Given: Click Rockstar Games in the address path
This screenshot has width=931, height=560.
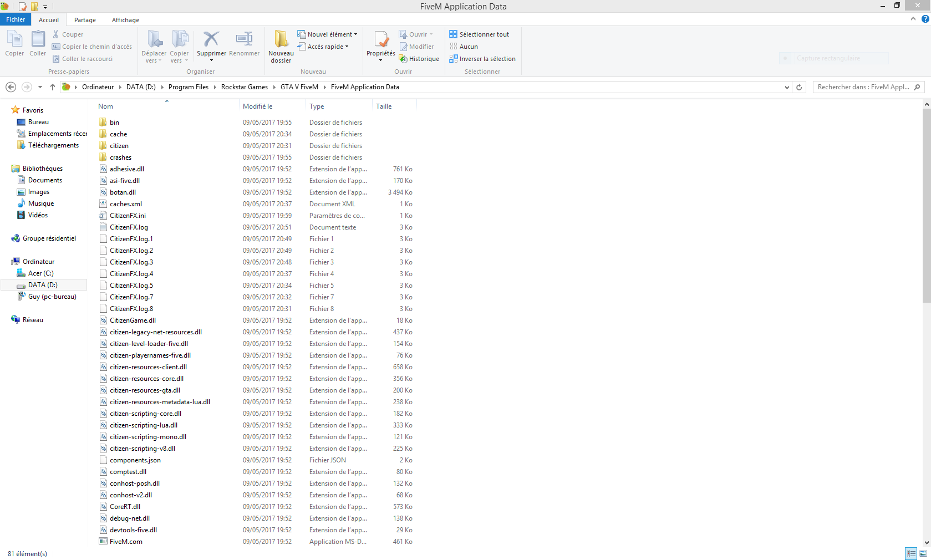Looking at the screenshot, I should click(244, 87).
